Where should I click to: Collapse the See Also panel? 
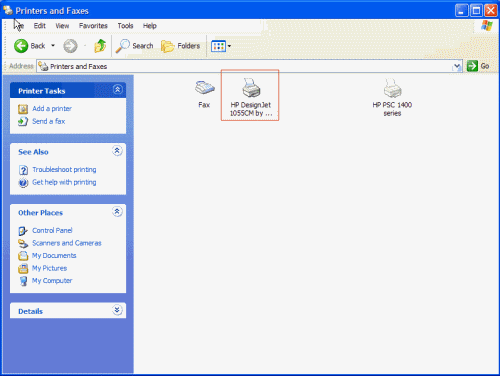point(117,151)
